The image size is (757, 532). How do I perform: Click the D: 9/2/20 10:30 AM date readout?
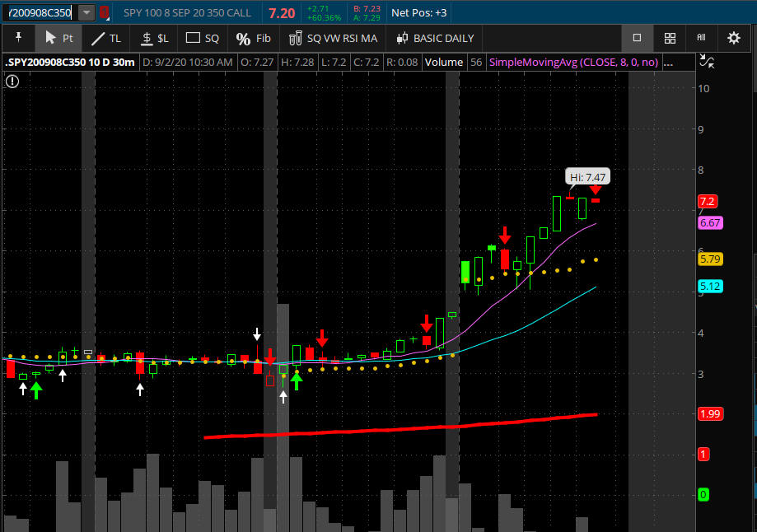click(x=188, y=63)
